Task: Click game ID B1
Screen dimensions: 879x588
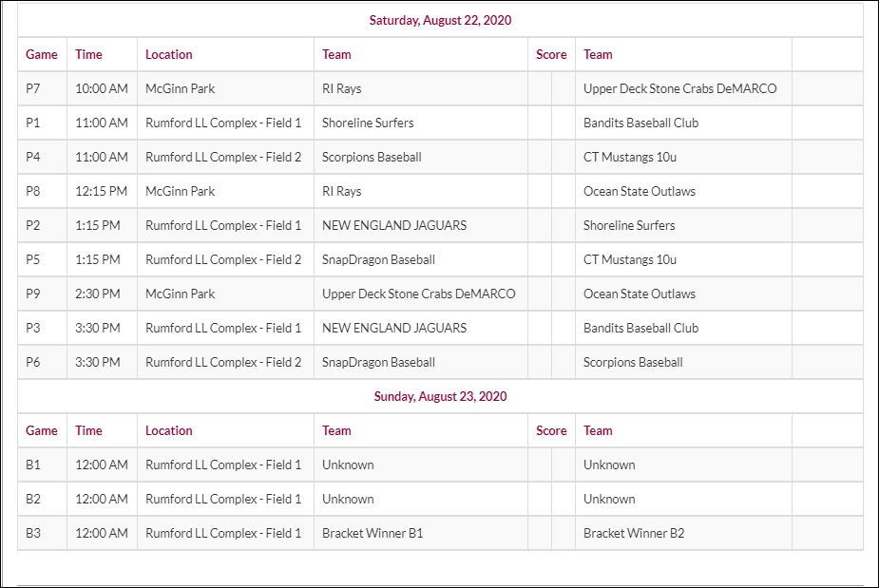Action: [33, 465]
